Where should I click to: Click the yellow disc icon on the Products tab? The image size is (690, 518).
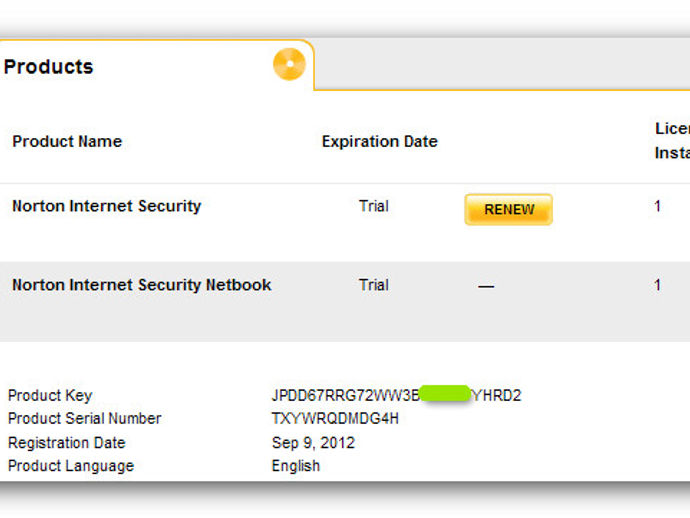click(289, 64)
